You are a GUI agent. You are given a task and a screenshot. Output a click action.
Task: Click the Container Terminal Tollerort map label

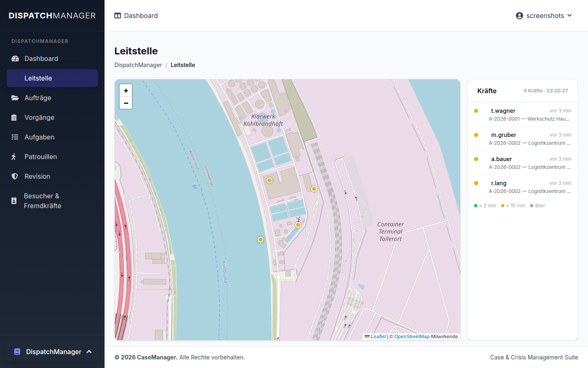[390, 231]
